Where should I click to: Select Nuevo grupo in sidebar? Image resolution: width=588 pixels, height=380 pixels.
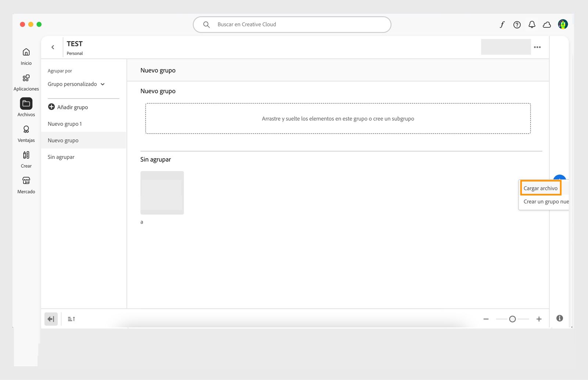(83, 141)
